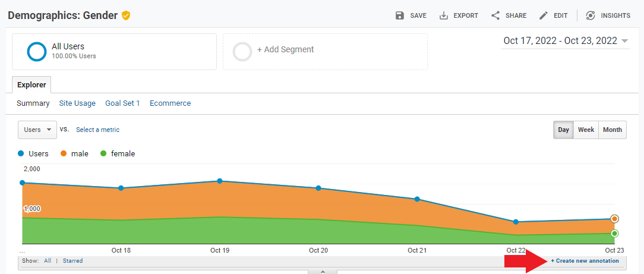Screen dimensions: 644x274
Task: Click the 1,000 y-axis label
Action: pyautogui.click(x=31, y=209)
